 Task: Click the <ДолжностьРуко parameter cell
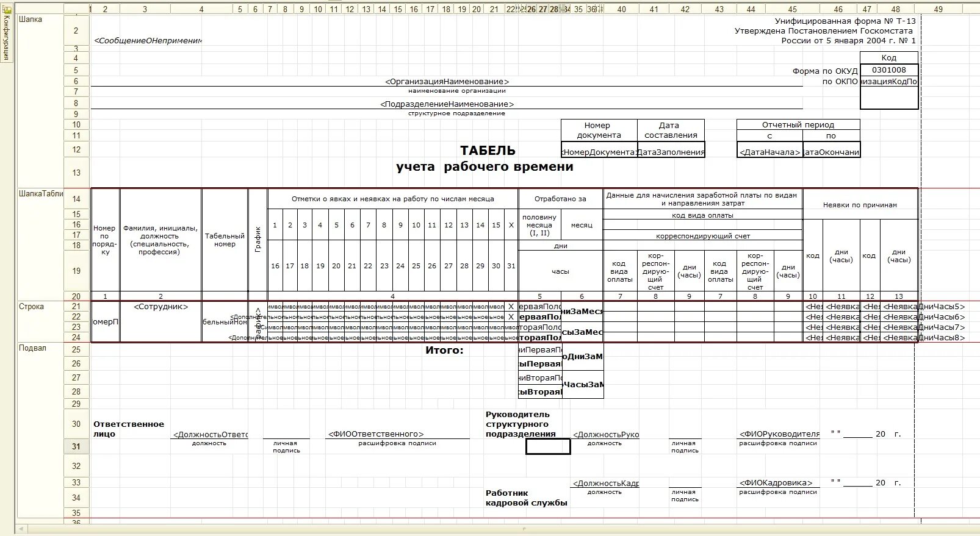tap(605, 434)
